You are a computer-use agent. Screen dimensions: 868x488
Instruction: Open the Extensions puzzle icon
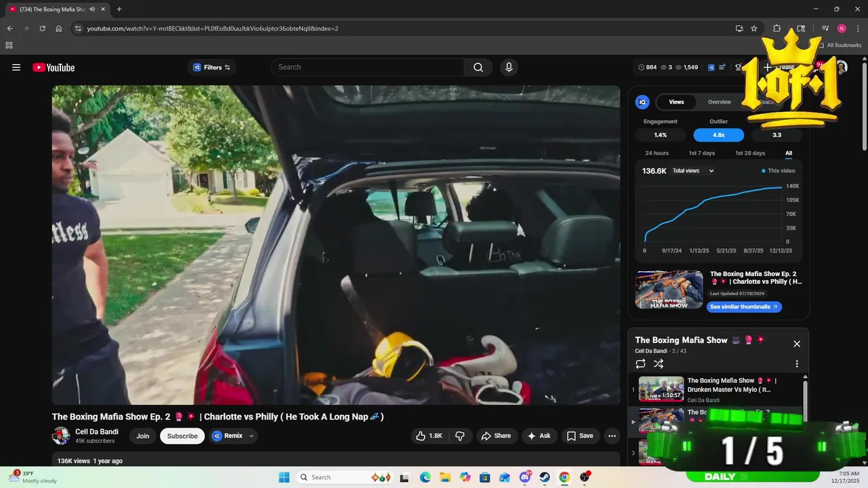(x=776, y=28)
